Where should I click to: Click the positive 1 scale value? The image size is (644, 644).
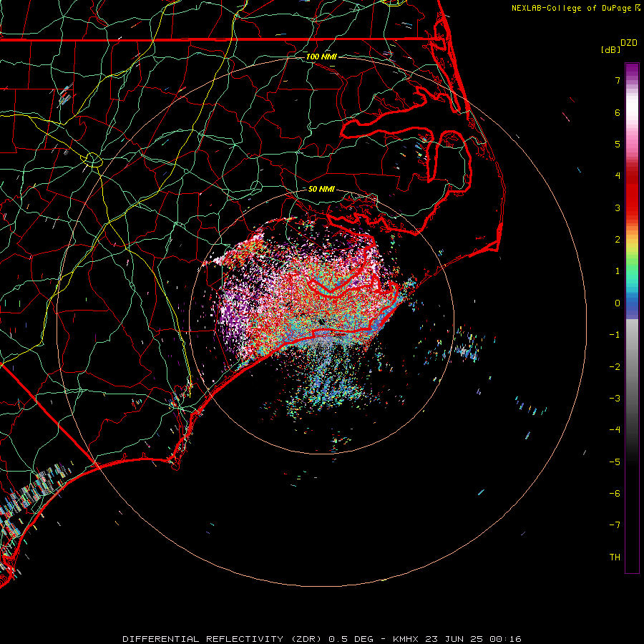point(618,271)
